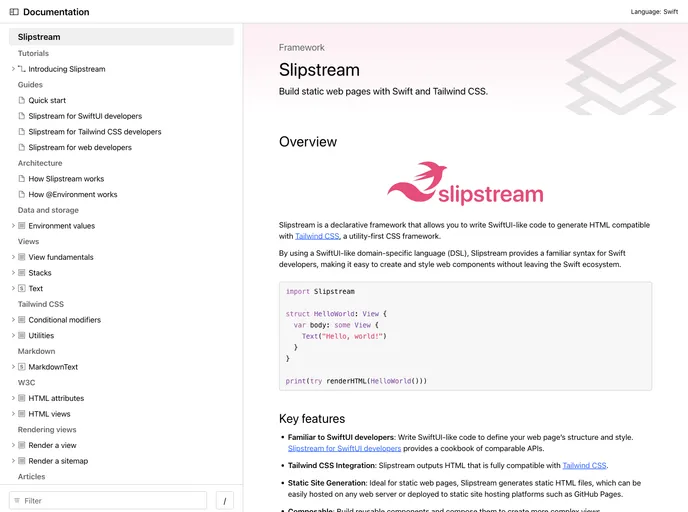Viewport: 688px width, 512px height.
Task: Follow the Slipstream for SwiftUI developers link in Key features
Action: click(x=344, y=448)
